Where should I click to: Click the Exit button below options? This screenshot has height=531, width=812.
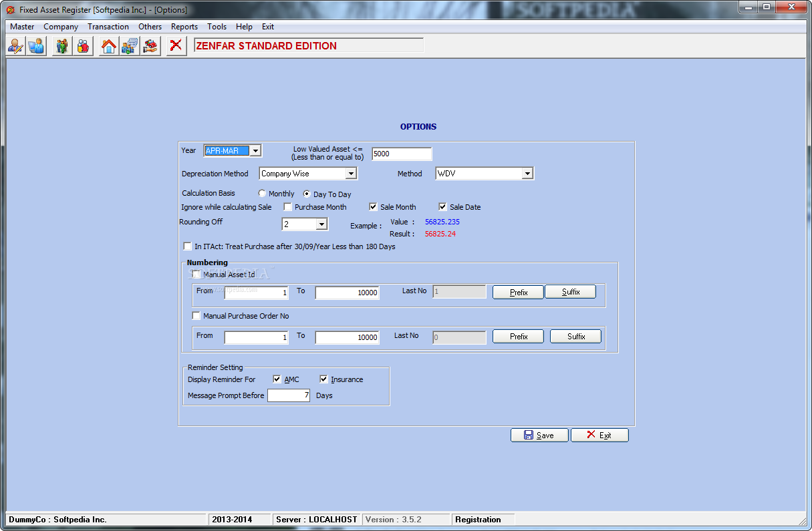tap(599, 435)
